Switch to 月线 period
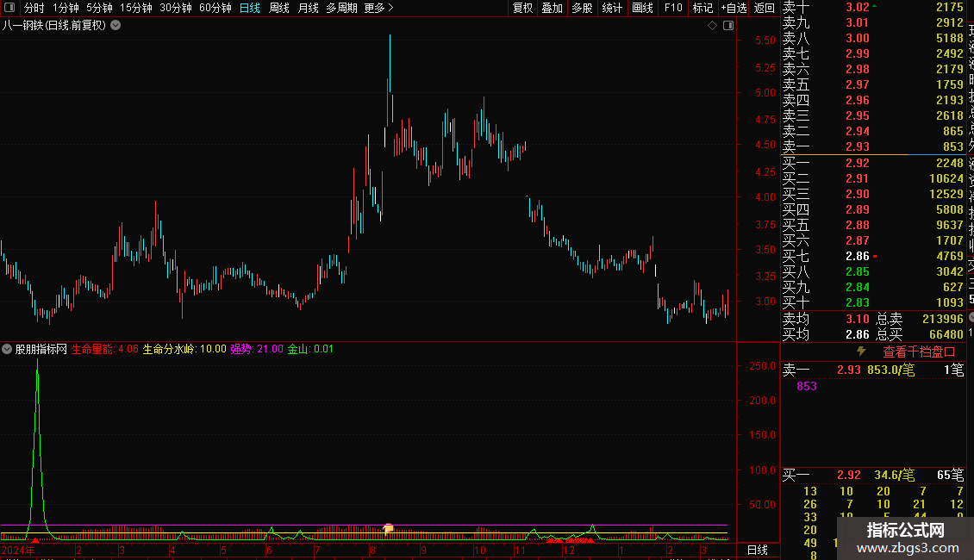This screenshot has height=560, width=974. pyautogui.click(x=308, y=8)
